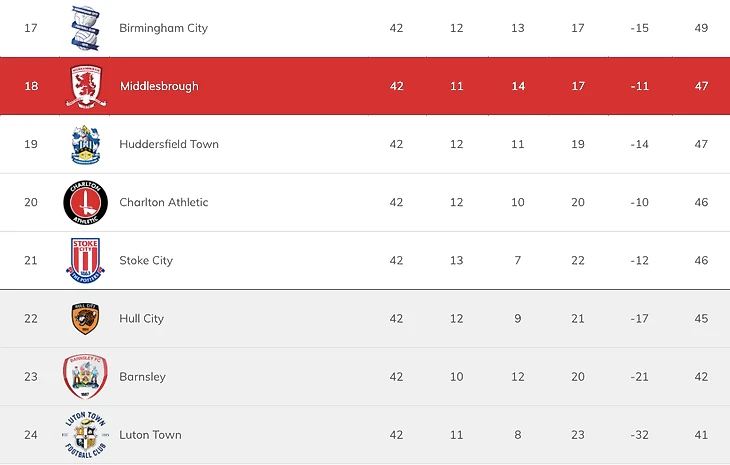Select the Stoke City team name
This screenshot has width=730, height=465.
point(146,260)
